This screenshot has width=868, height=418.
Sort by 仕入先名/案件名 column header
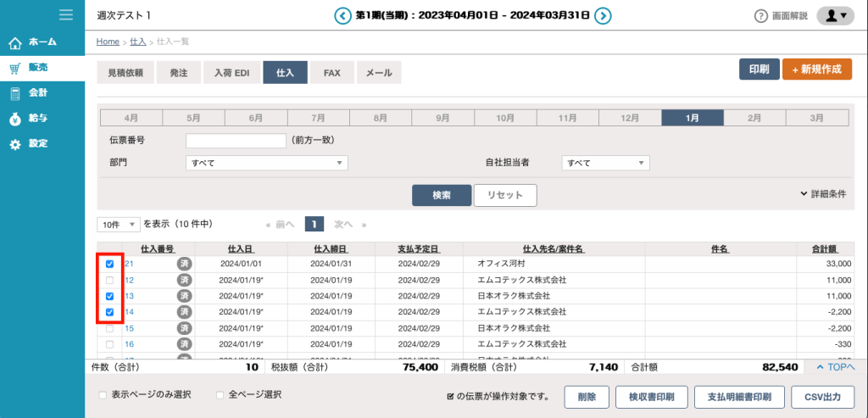554,249
